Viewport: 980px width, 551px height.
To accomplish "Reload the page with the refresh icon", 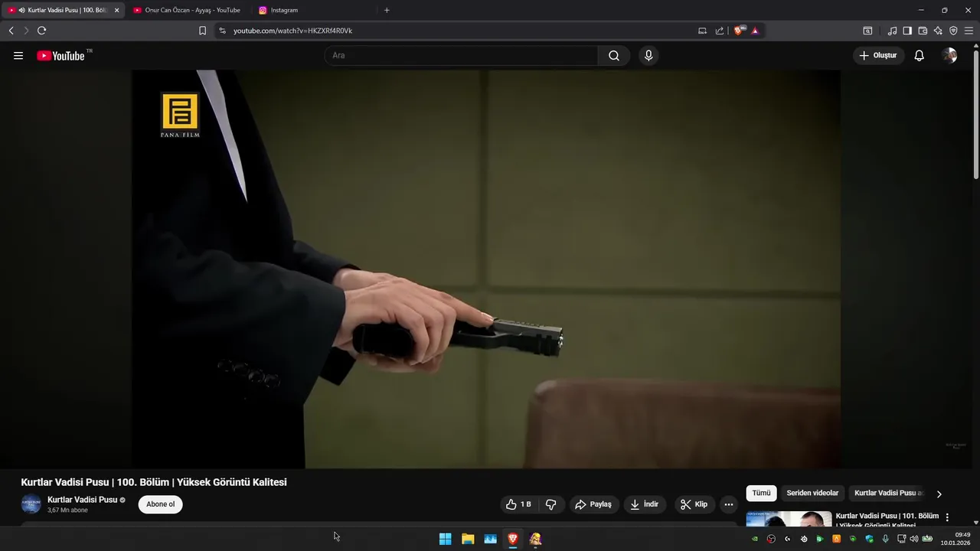I will [x=41, y=31].
